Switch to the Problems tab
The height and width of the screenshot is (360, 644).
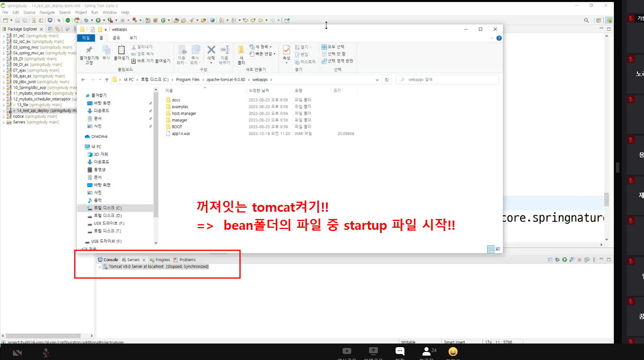click(x=185, y=260)
